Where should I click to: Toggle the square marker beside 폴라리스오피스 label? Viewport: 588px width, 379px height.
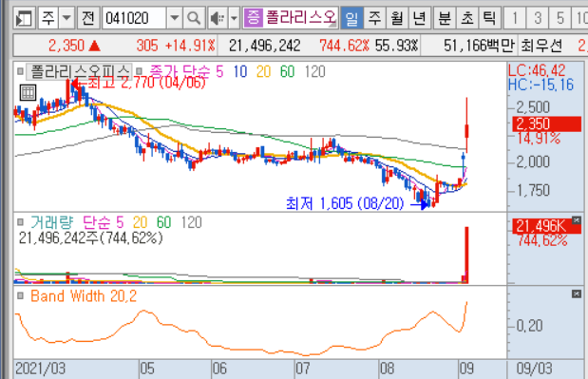tap(21, 71)
